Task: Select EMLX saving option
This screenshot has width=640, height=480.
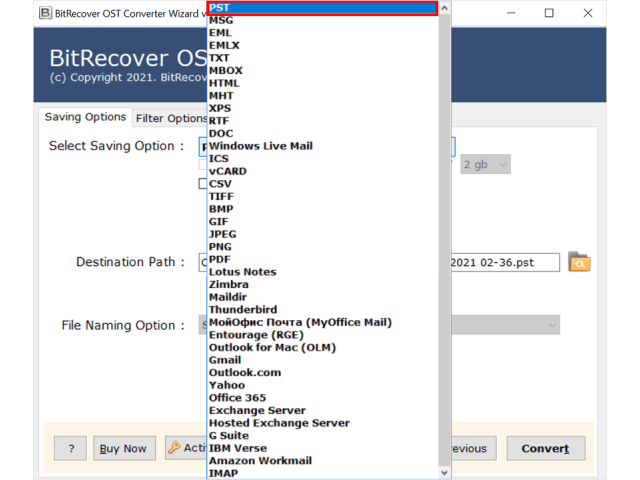Action: 322,46
